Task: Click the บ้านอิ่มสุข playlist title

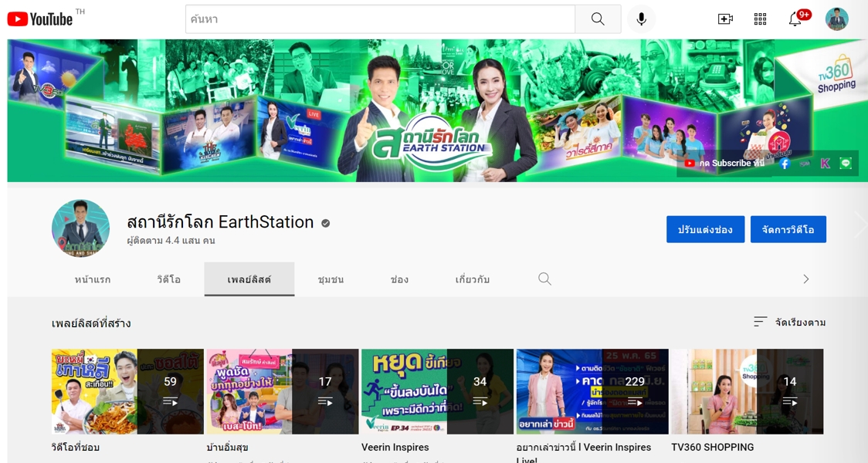Action: click(227, 447)
